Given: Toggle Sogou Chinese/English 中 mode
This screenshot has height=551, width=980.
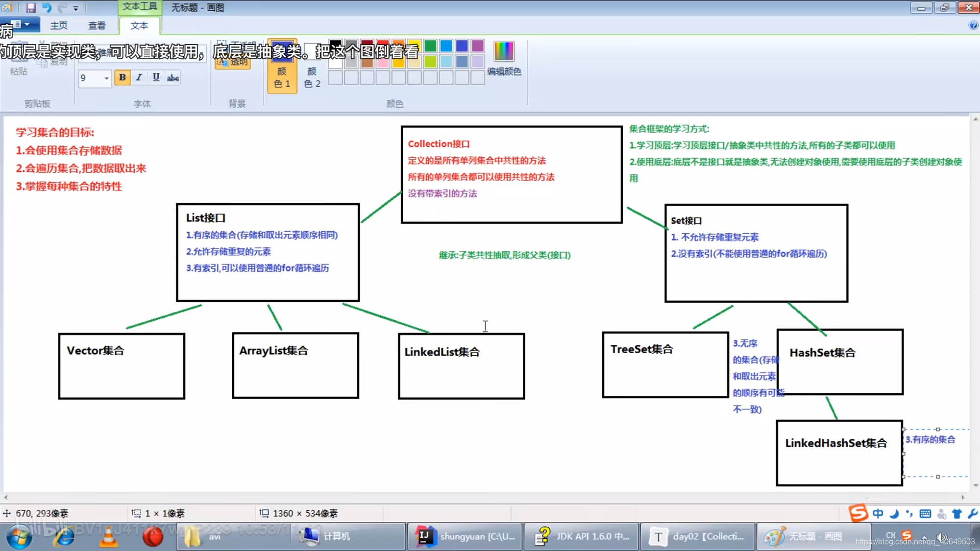Looking at the screenshot, I should point(878,513).
